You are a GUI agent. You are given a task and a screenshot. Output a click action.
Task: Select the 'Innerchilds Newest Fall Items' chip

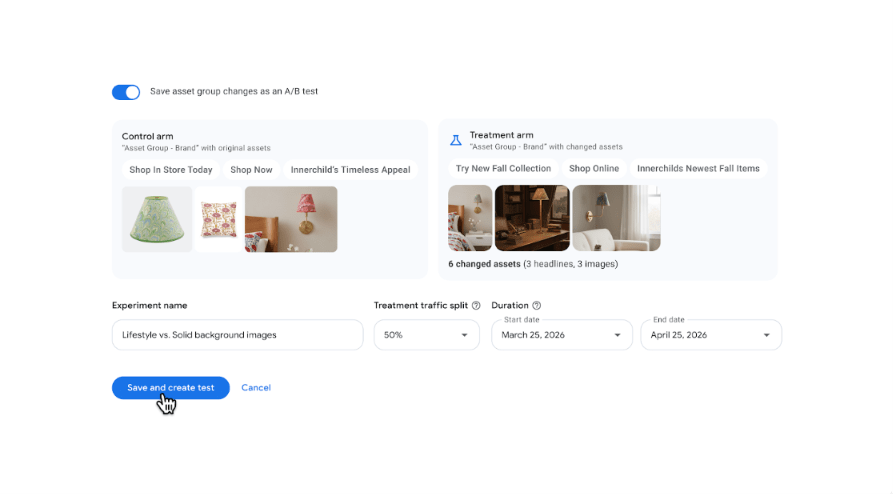(698, 169)
